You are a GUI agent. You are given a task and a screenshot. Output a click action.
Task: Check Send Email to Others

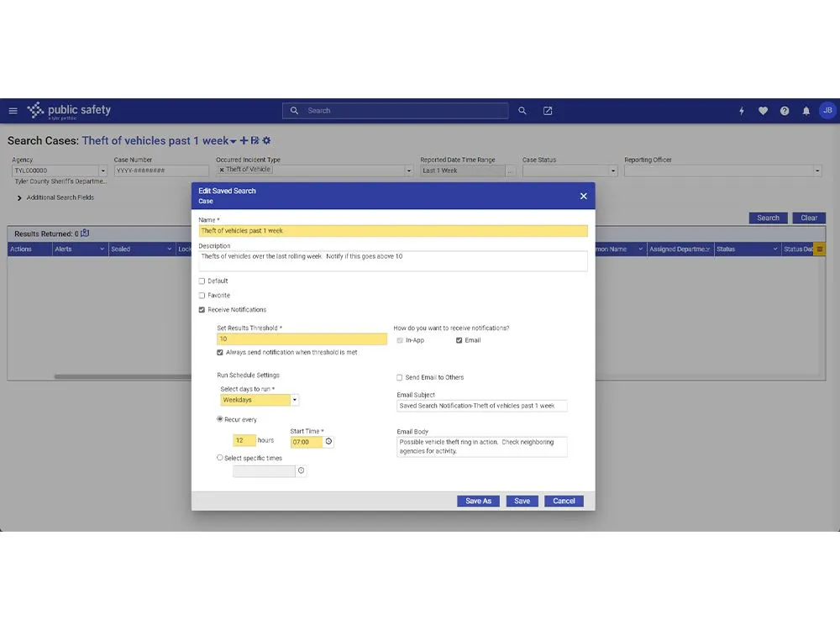tap(400, 378)
